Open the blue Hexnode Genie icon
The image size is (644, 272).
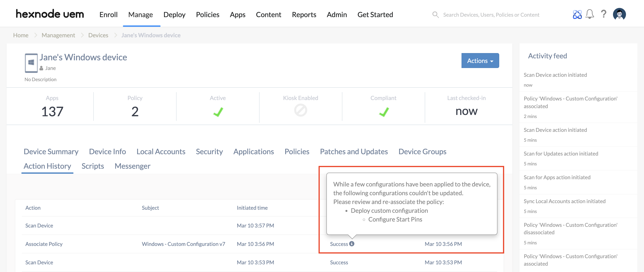[x=577, y=14]
